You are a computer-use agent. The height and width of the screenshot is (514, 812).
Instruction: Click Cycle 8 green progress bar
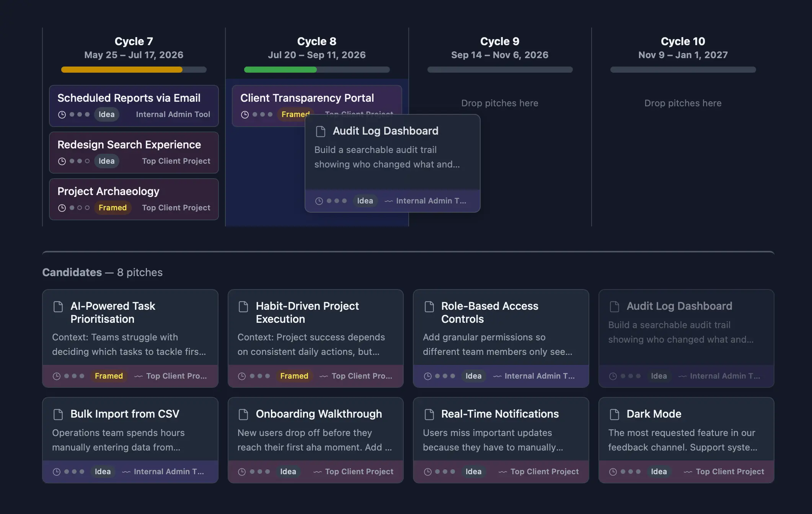pyautogui.click(x=280, y=70)
